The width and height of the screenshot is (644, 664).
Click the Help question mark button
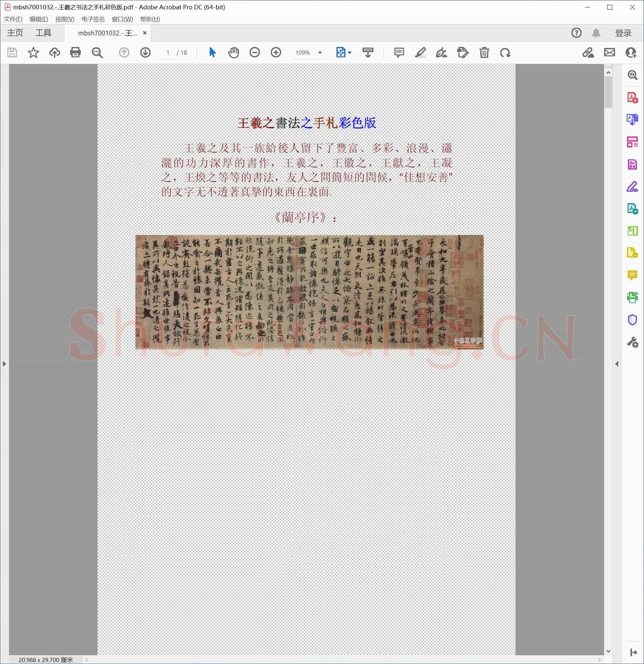pos(576,33)
